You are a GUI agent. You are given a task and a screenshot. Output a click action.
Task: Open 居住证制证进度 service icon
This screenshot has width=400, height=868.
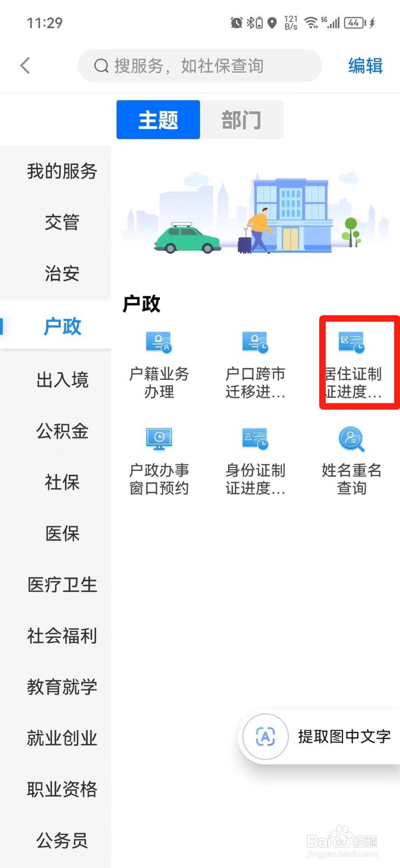tap(352, 342)
